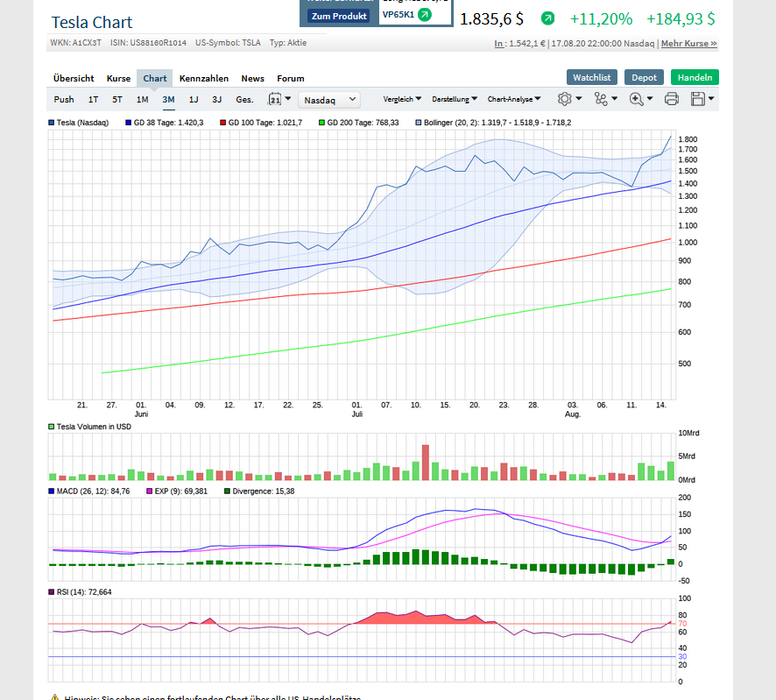Select the 5T timeframe

tap(116, 100)
